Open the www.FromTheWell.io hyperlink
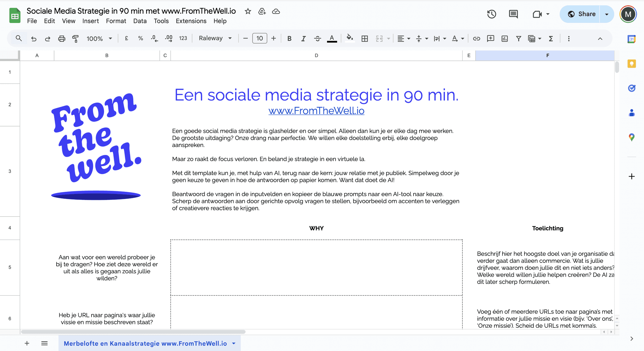 (x=316, y=111)
